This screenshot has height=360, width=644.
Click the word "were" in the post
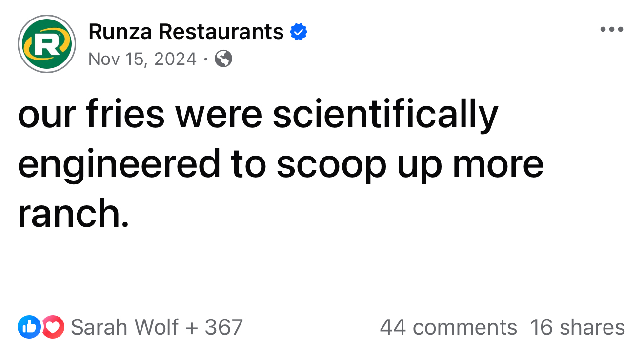coord(219,115)
